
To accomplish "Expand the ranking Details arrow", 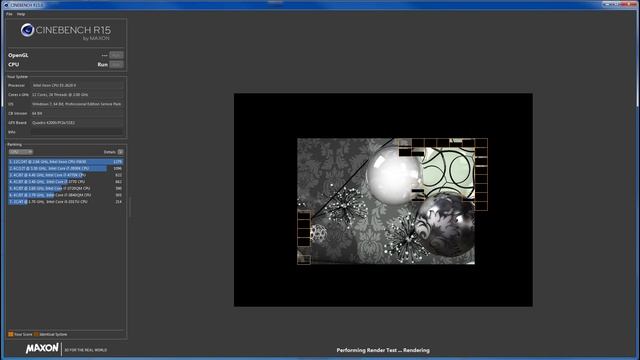I will pos(120,152).
